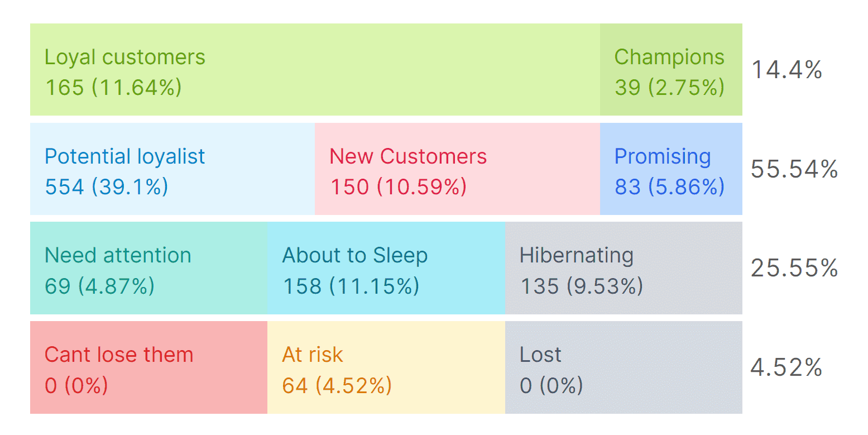Click the gray Hibernating tile

(623, 268)
